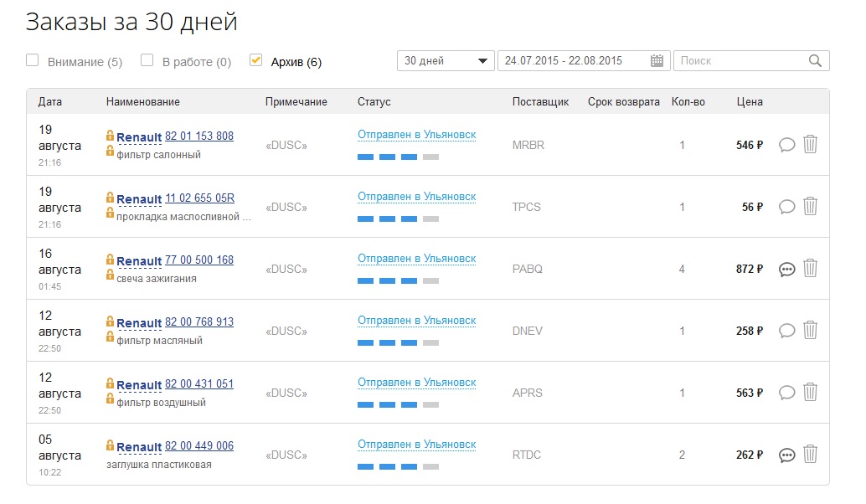The image size is (866, 504).
Task: Click the search magnifier icon
Action: (815, 61)
